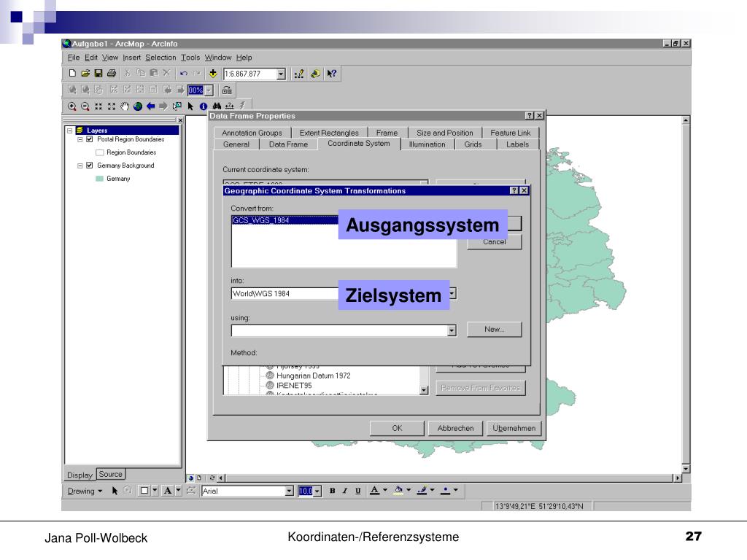The image size is (747, 560).
Task: Open the rectangle shape tool dropdown arrow
Action: click(x=155, y=491)
